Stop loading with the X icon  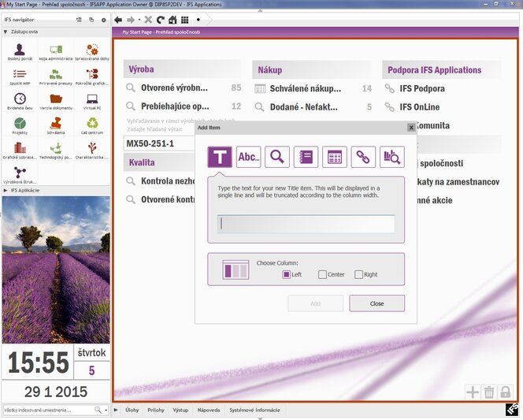pyautogui.click(x=148, y=20)
